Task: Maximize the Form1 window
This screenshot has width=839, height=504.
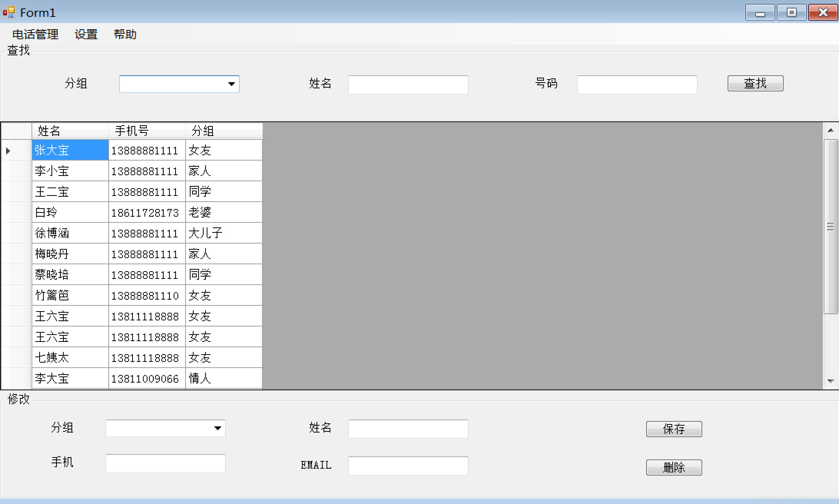Action: click(791, 13)
